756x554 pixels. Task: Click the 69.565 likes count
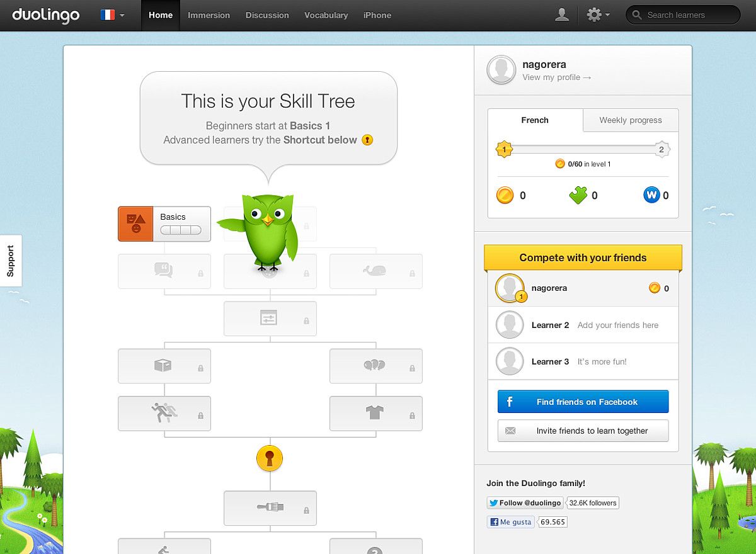(x=553, y=522)
